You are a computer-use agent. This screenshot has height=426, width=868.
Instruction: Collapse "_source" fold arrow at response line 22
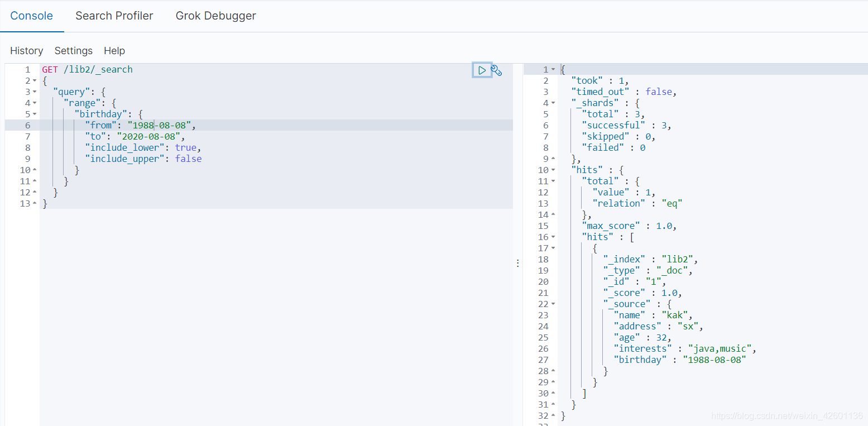553,304
